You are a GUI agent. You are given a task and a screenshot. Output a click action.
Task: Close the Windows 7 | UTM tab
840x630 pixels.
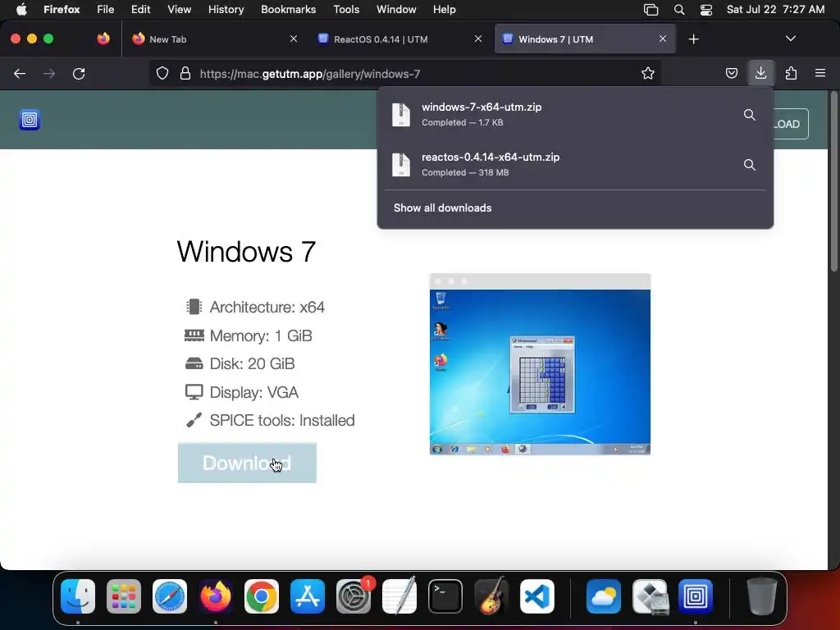click(x=663, y=39)
